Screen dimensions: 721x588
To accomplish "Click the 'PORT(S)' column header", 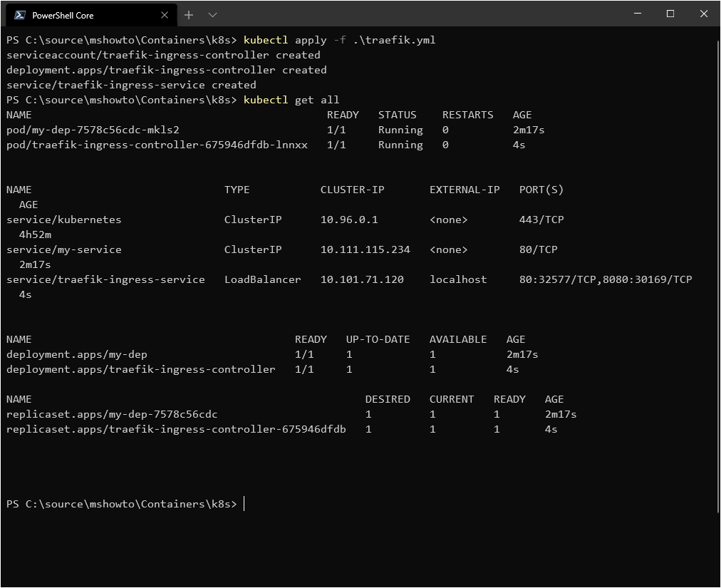I will [541, 190].
